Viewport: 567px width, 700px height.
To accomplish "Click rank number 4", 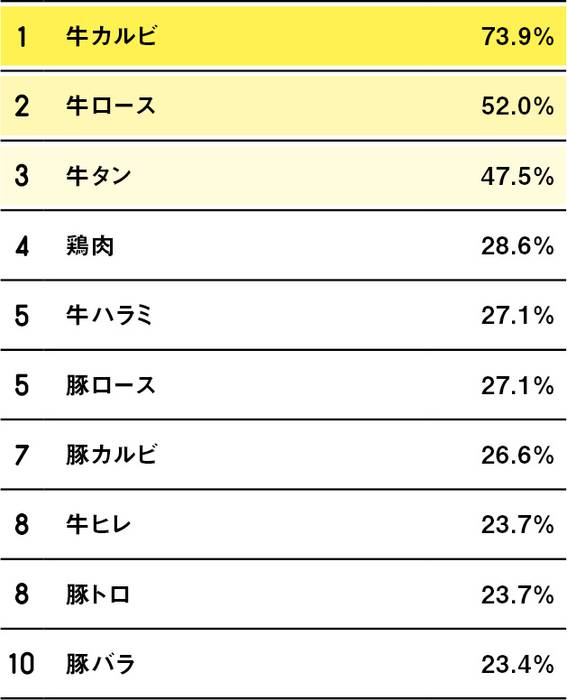I will pyautogui.click(x=22, y=246).
